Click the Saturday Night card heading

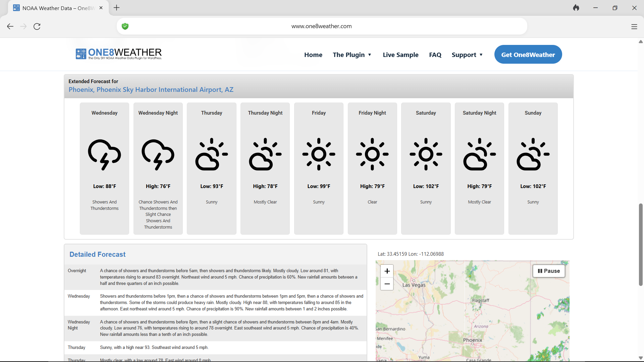480,113
